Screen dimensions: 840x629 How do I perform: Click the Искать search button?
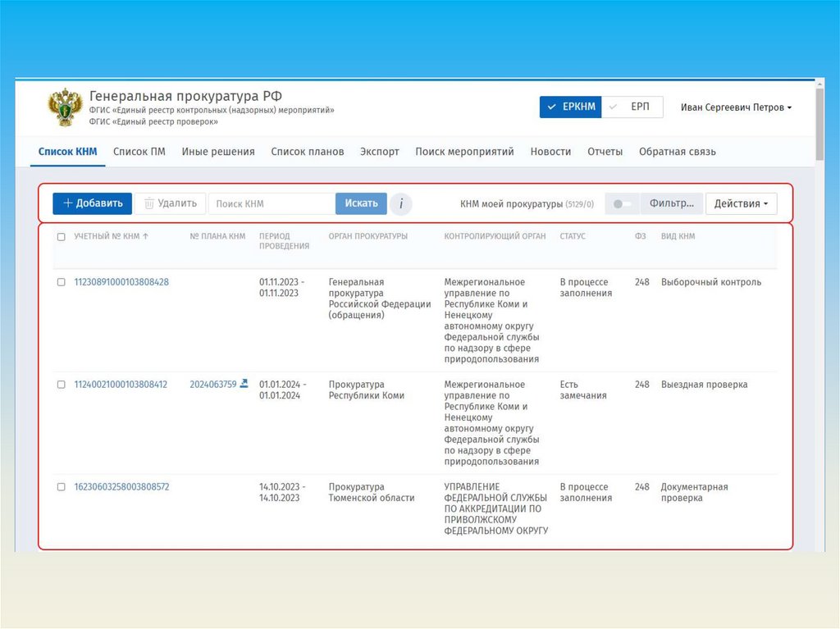coord(361,203)
